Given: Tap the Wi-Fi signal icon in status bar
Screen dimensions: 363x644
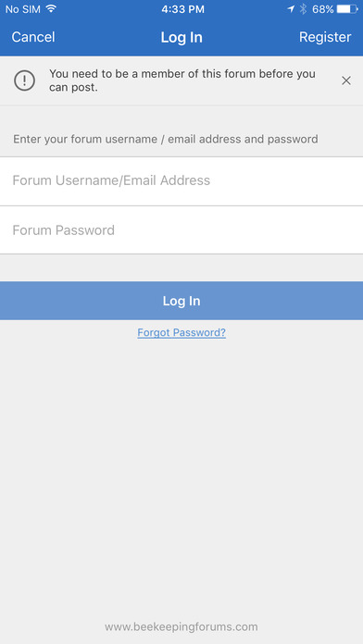Looking at the screenshot, I should click(x=51, y=9).
